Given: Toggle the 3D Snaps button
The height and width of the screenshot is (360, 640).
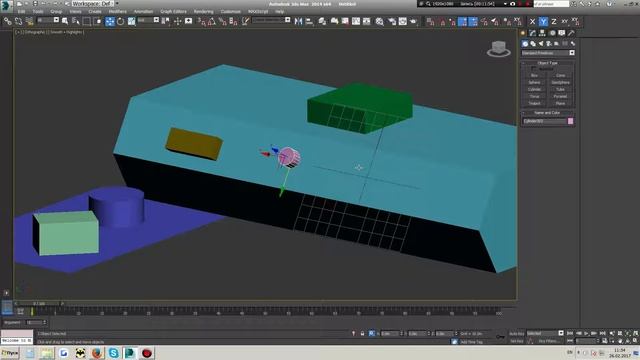Looking at the screenshot, I should point(202,21).
